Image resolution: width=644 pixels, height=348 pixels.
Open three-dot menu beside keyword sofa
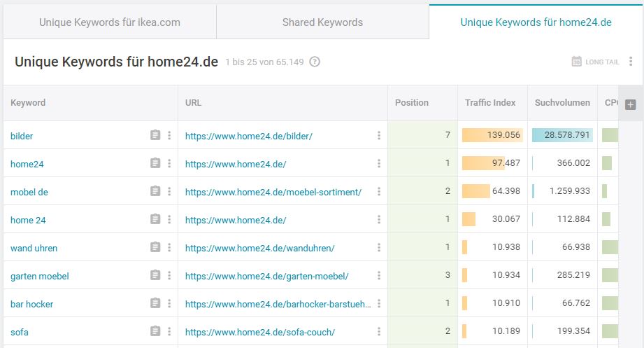169,331
